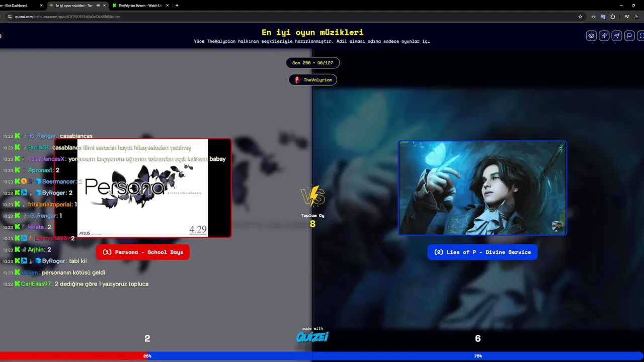Open the media control music icon
The image size is (644, 362).
pyautogui.click(x=626, y=17)
